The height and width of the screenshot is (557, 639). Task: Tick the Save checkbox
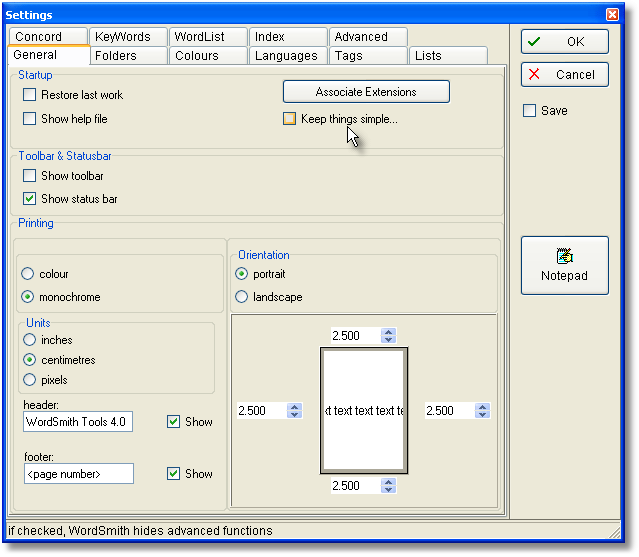(529, 110)
